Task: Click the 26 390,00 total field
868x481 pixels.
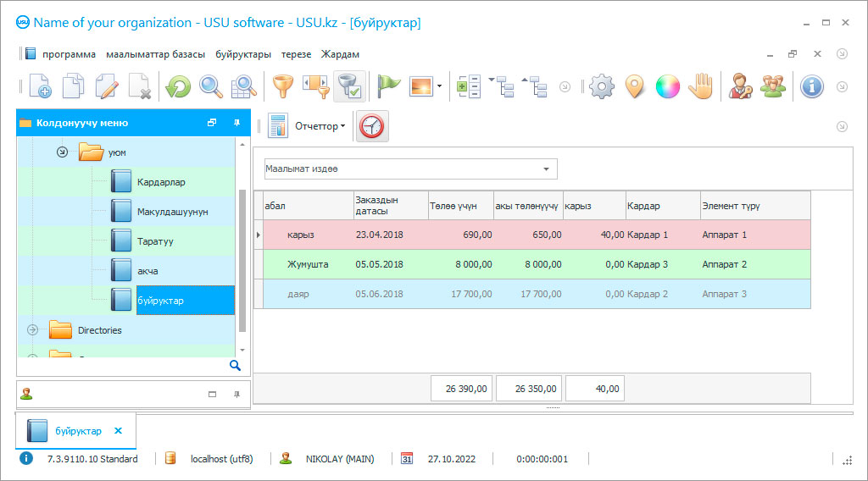Action: [x=463, y=389]
